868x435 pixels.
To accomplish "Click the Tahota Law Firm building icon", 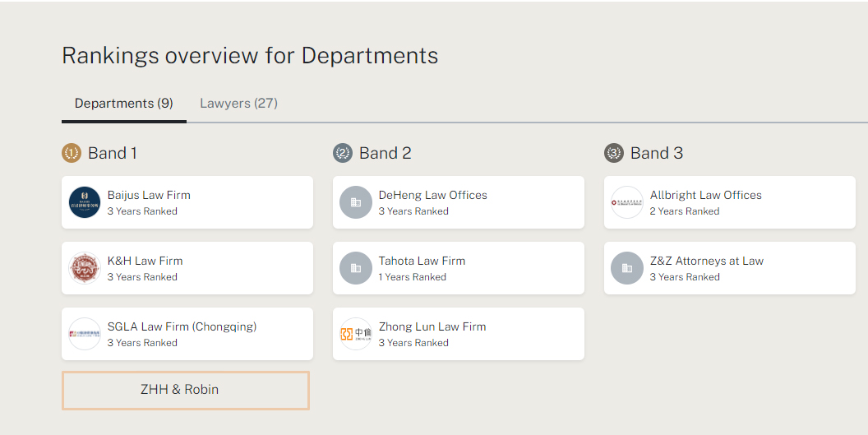I will [x=356, y=268].
